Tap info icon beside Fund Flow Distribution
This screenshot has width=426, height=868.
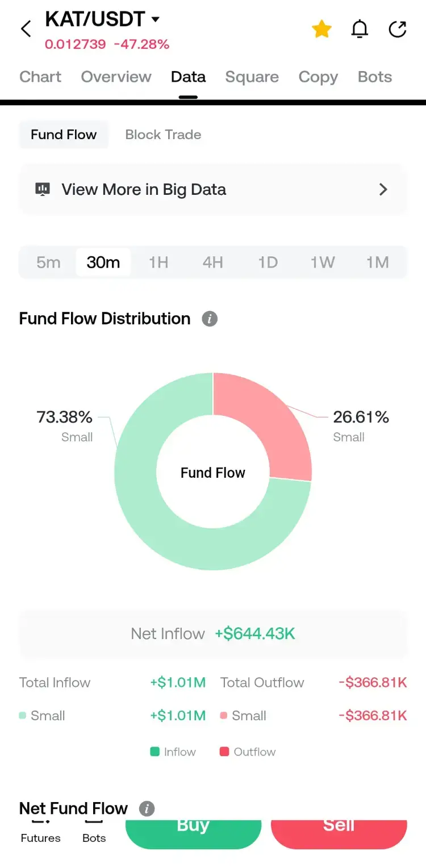click(210, 319)
